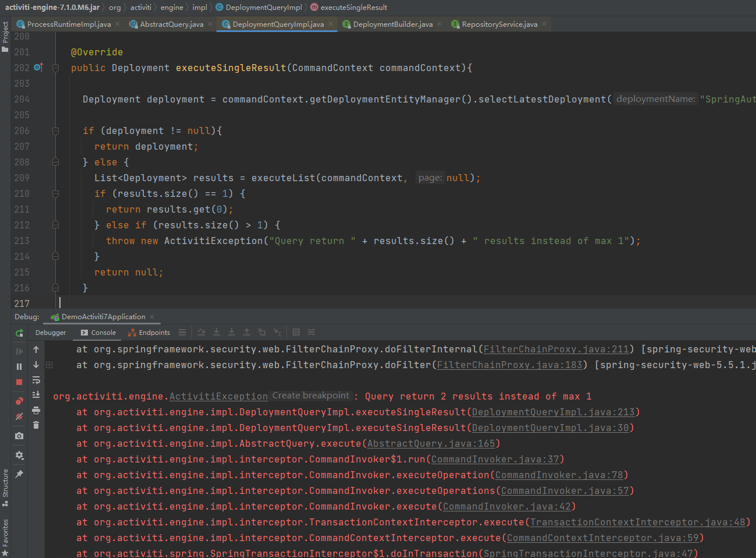Toggle Mute Breakpoints icon
Viewport: 756px width, 558px height.
click(19, 416)
